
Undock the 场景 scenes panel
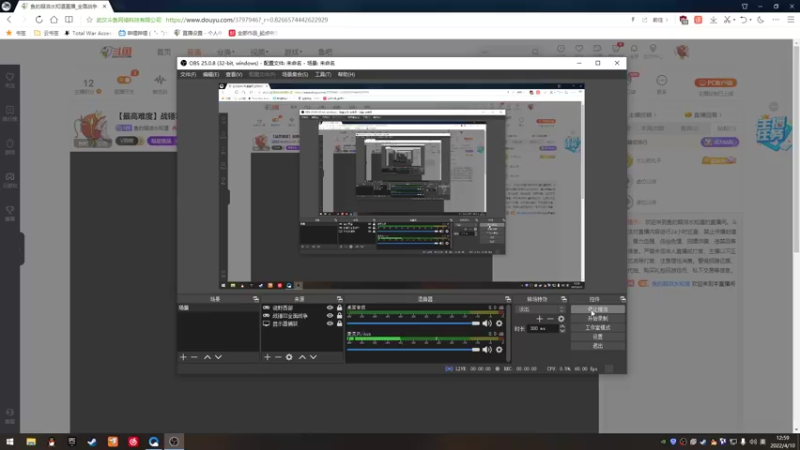(x=256, y=299)
